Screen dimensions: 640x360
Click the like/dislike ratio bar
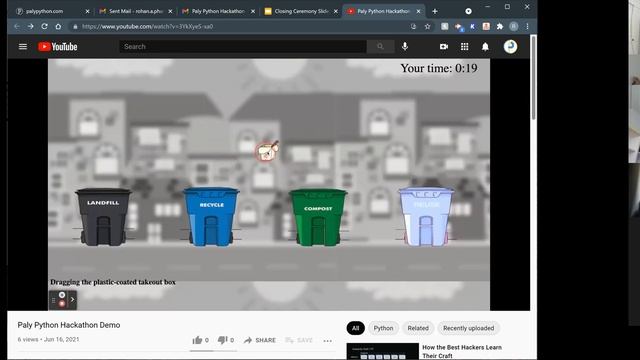(213, 351)
